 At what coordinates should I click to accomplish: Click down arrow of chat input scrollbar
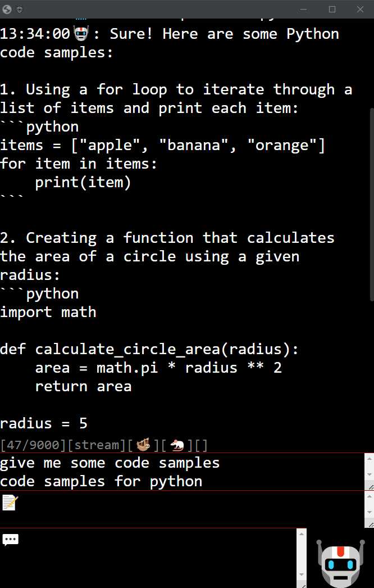coord(302,574)
